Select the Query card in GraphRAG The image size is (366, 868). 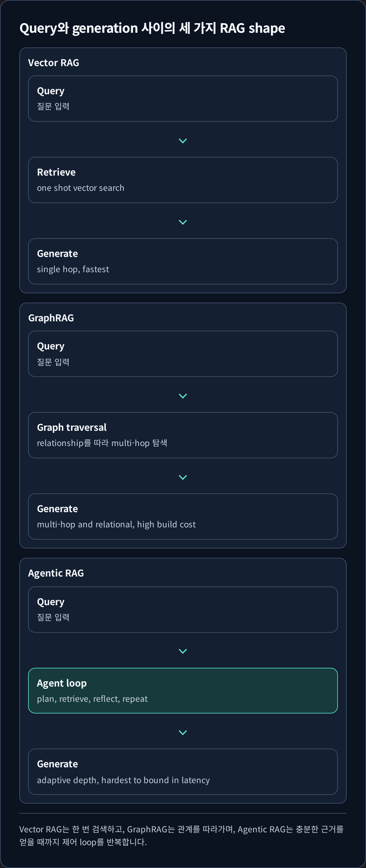pyautogui.click(x=183, y=354)
